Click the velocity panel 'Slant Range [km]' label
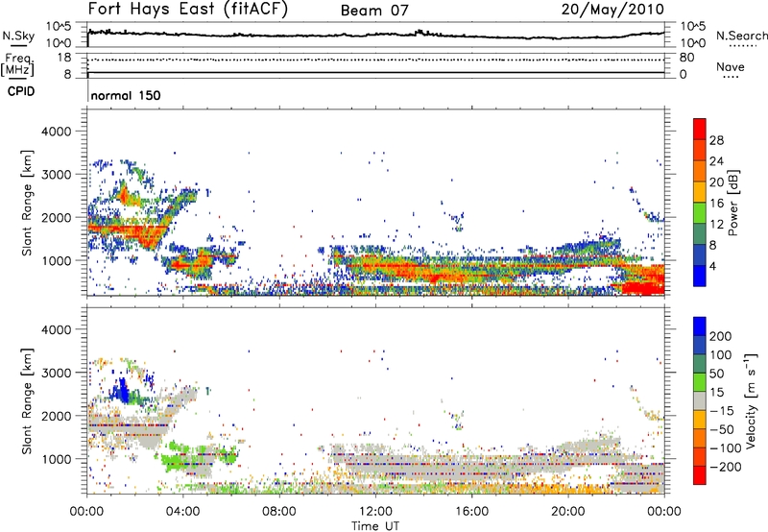 (28, 400)
